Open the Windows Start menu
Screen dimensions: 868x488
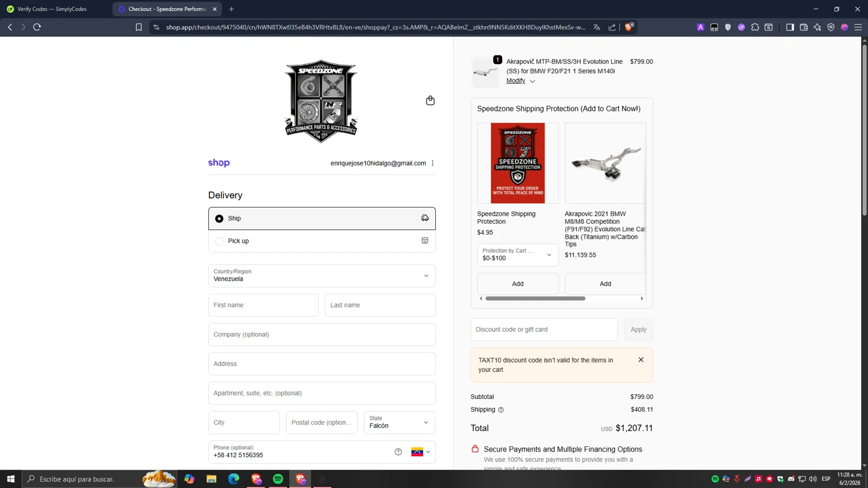point(10,479)
